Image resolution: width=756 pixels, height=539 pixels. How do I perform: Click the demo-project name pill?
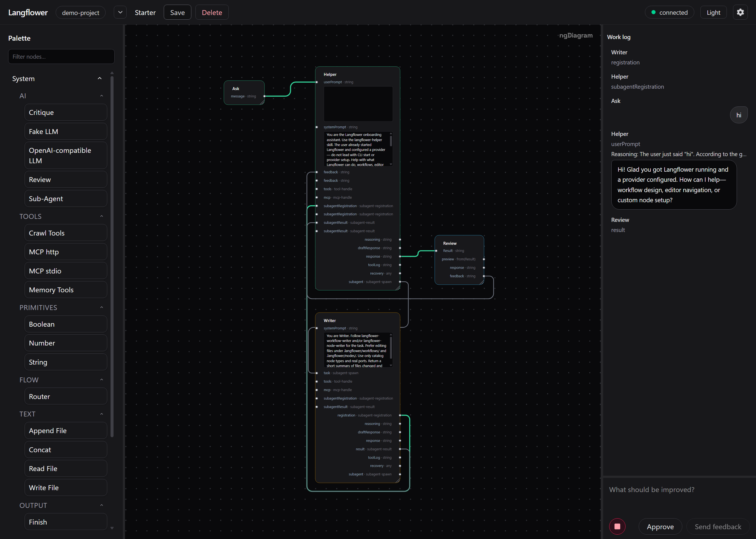point(80,12)
